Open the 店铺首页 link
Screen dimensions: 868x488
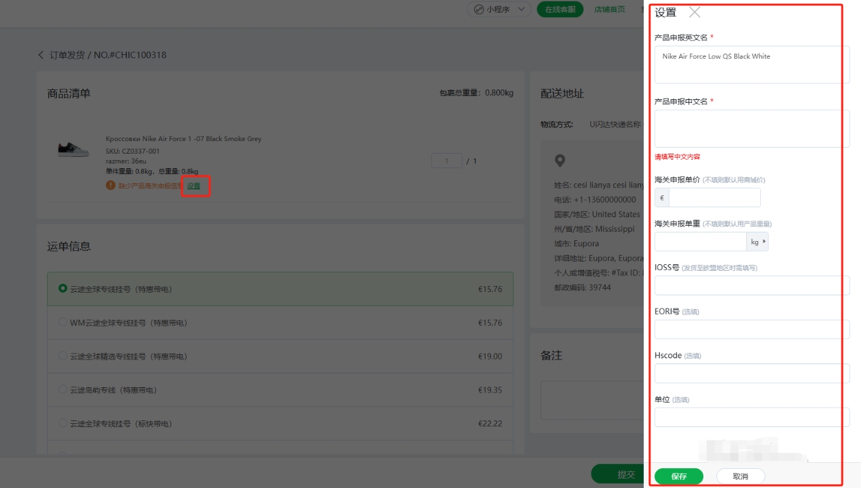tap(609, 9)
